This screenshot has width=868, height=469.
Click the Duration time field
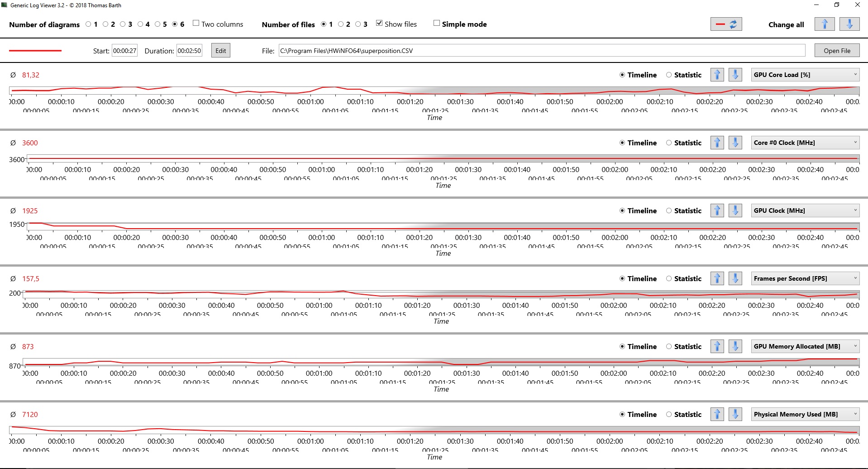click(189, 51)
